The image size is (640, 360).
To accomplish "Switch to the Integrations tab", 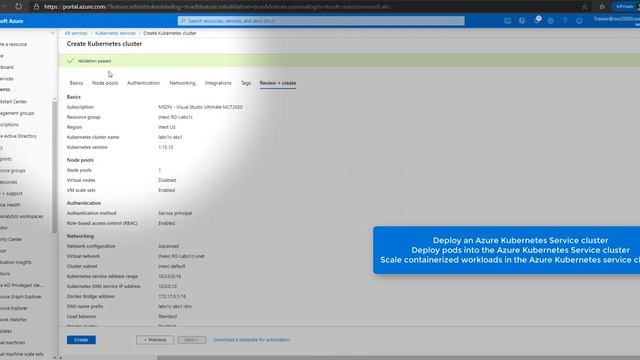I will pyautogui.click(x=218, y=83).
